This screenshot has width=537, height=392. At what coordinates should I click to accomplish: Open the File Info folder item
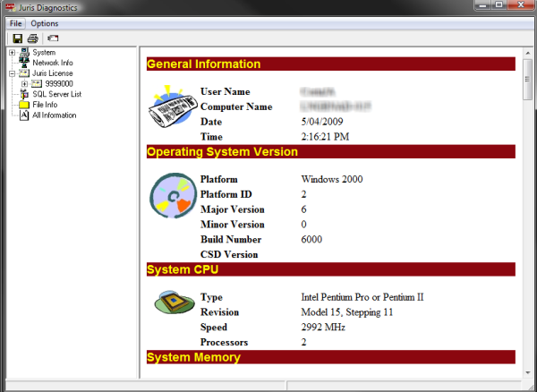[x=45, y=105]
